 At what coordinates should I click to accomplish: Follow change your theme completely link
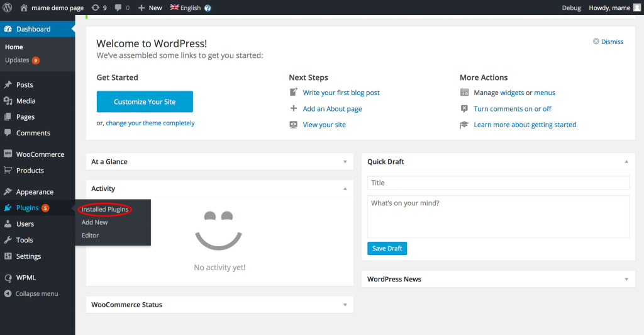[x=150, y=123]
